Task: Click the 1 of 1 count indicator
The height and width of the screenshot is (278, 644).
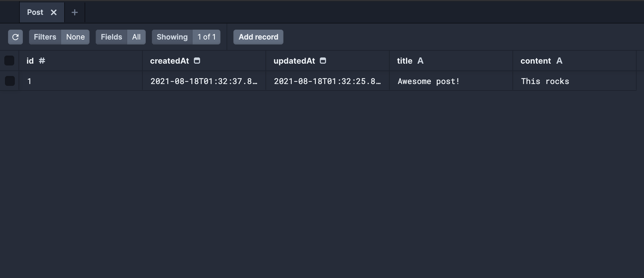Action: pyautogui.click(x=206, y=37)
